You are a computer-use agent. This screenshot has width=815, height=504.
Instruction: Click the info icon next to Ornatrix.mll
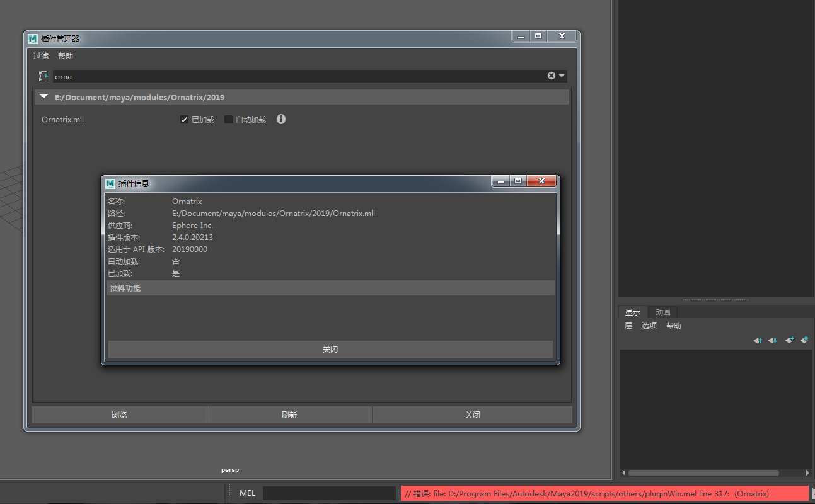(x=281, y=119)
